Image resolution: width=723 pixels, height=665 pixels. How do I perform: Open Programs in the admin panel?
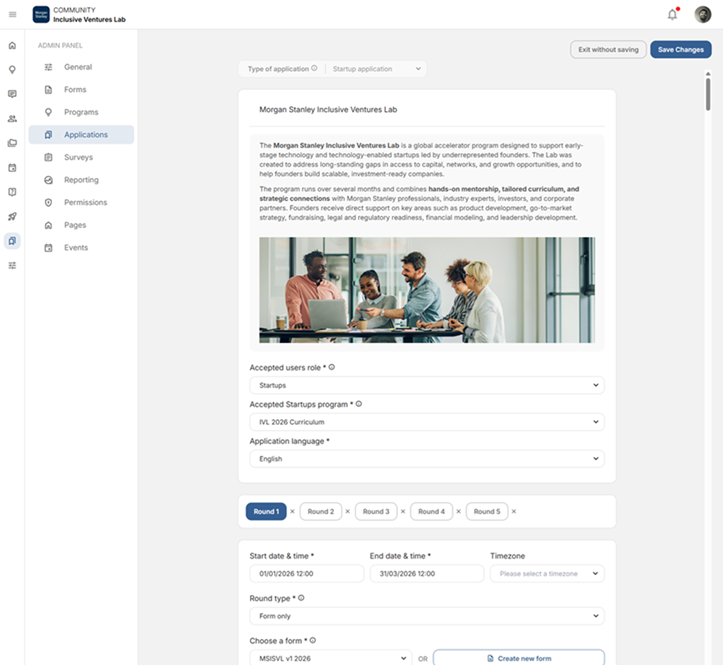tap(81, 112)
